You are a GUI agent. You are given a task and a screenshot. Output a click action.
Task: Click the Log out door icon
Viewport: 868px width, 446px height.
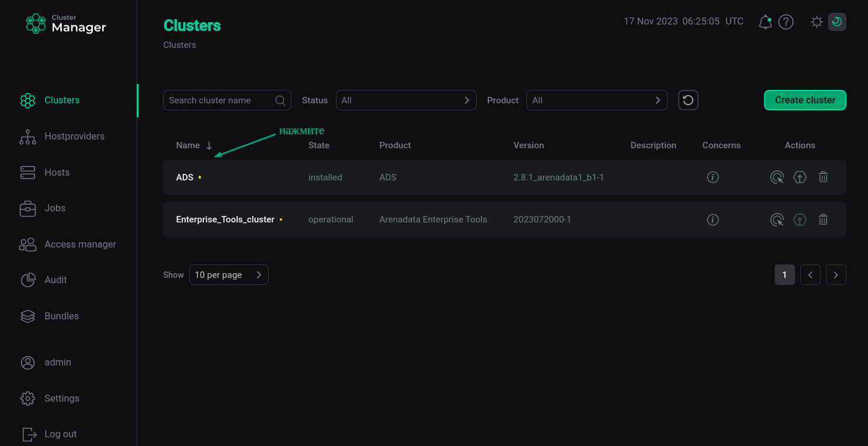(28, 434)
